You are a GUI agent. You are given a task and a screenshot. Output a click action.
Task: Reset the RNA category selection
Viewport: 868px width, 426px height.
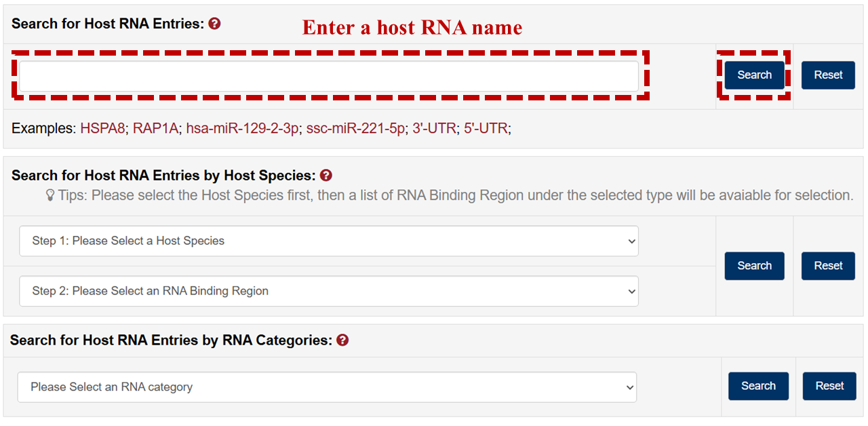(829, 386)
